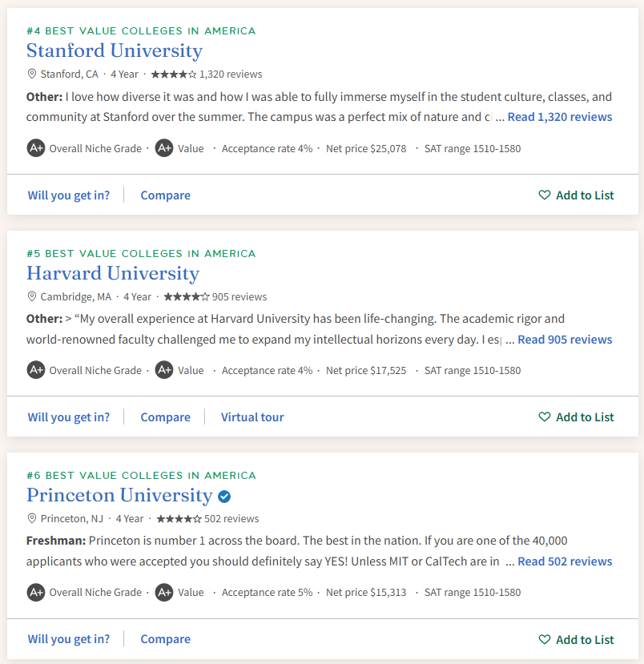Image resolution: width=644 pixels, height=664 pixels.
Task: Click Princeton's Overall Niche Grade A+ badge
Action: point(35,593)
